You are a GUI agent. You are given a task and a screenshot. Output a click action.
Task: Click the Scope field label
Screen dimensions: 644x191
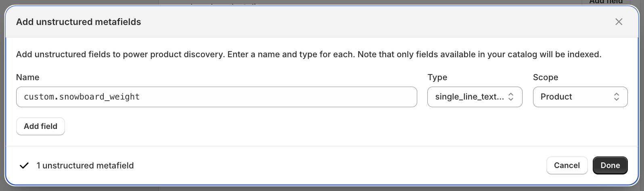pos(545,77)
